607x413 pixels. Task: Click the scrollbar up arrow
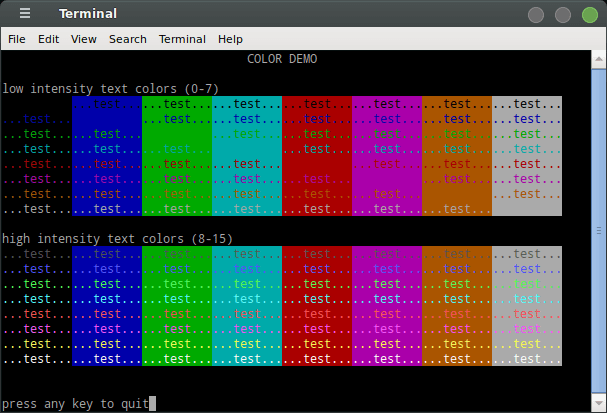(x=599, y=59)
